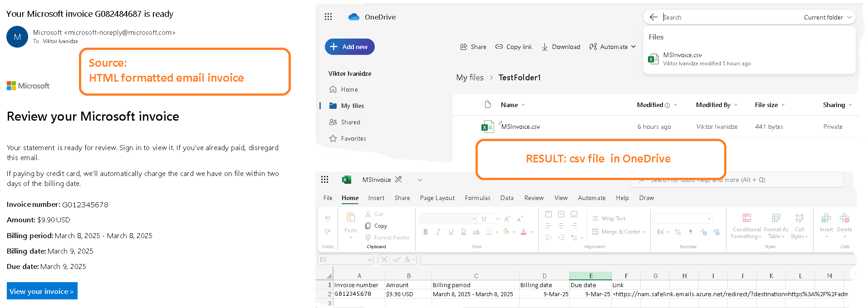Screen dimensions: 868x308
Task: Click Cut in the Clipboard group
Action: click(374, 214)
